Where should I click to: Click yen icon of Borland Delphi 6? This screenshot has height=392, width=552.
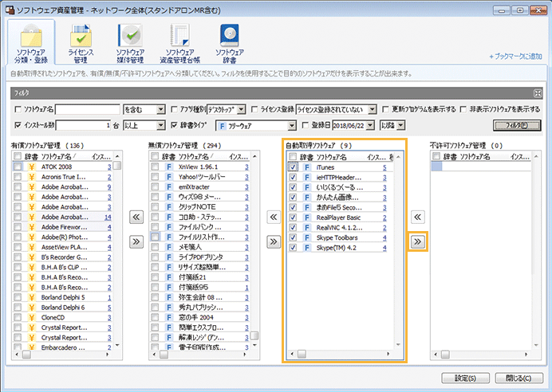[x=32, y=308]
